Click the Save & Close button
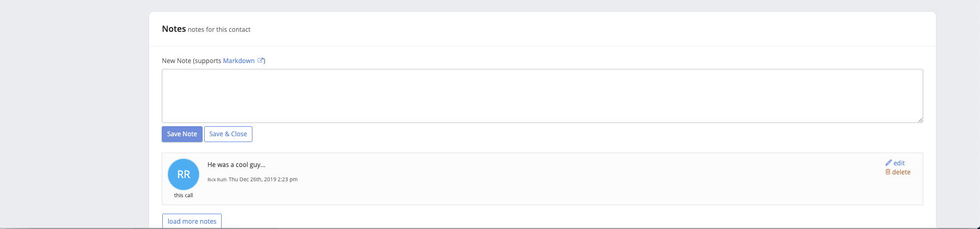The height and width of the screenshot is (229, 980). [x=228, y=134]
